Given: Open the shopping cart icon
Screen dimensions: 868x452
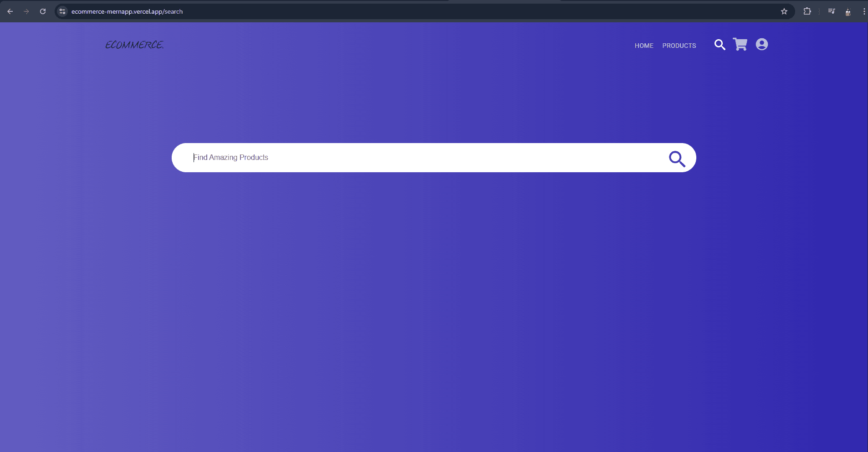Looking at the screenshot, I should click(740, 44).
